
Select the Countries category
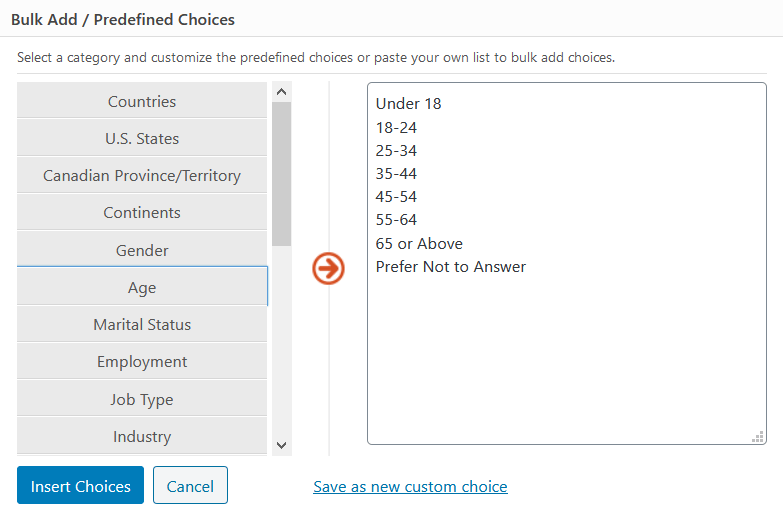coord(142,101)
